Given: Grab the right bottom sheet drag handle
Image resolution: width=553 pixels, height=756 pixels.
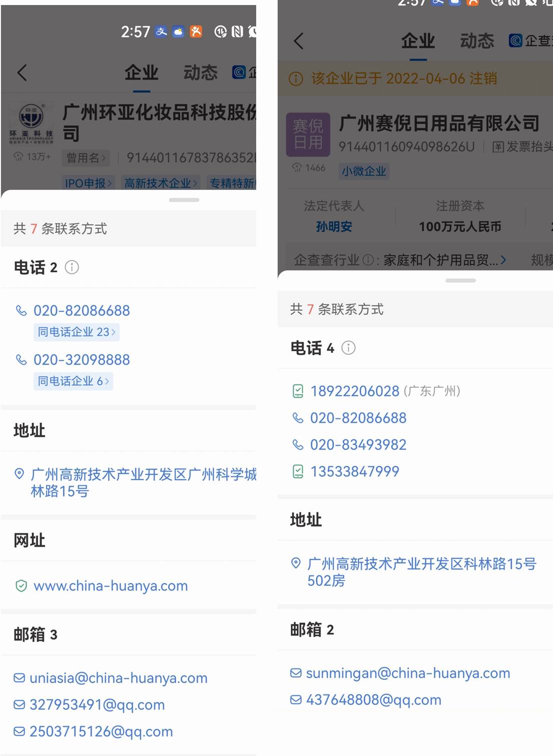Looking at the screenshot, I should pyautogui.click(x=460, y=281).
